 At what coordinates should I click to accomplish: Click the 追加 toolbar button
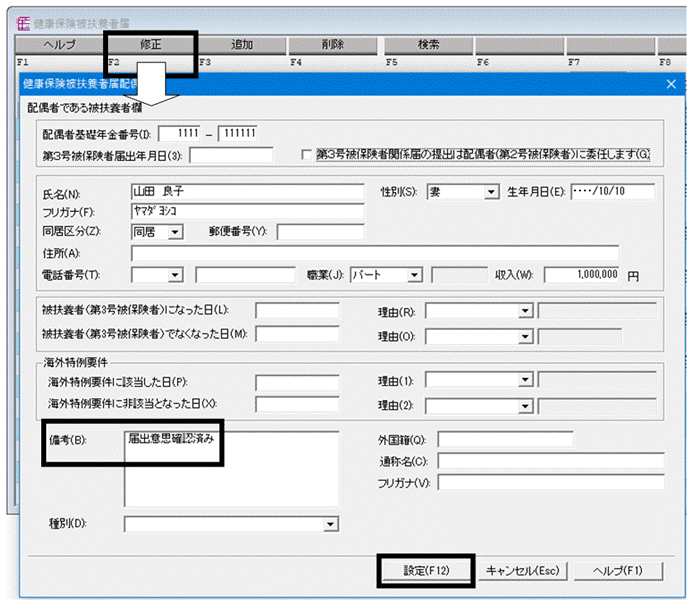pyautogui.click(x=242, y=45)
